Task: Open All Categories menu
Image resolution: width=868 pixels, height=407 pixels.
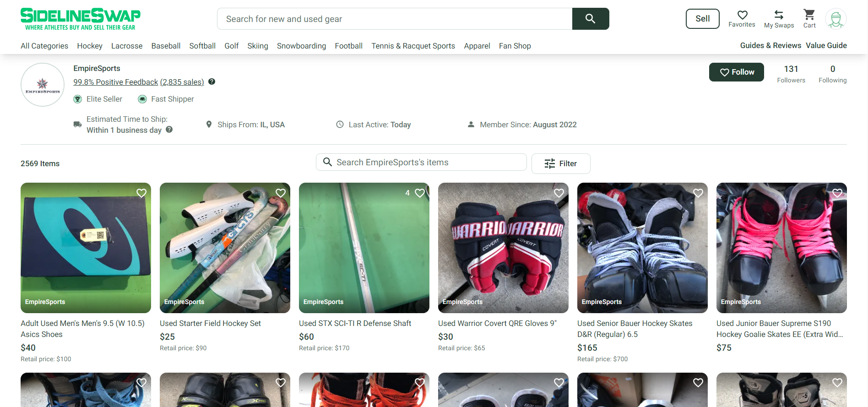Action: pos(44,46)
